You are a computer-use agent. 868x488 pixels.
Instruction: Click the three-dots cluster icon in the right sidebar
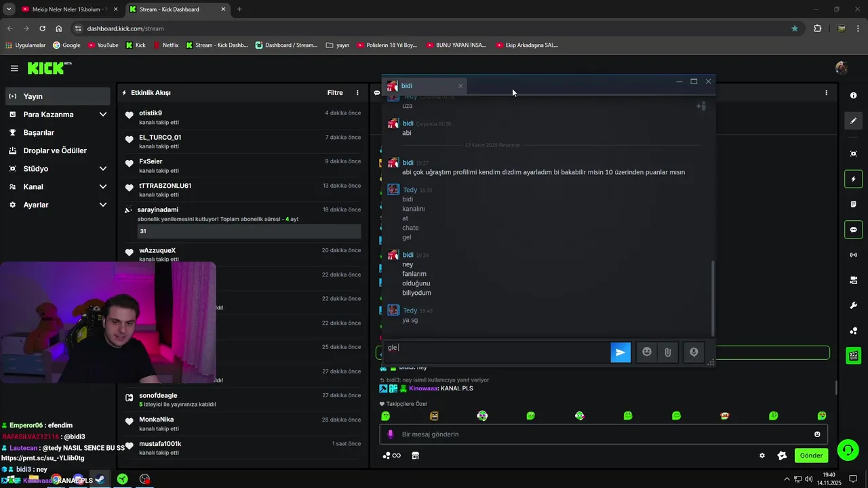pos(853,331)
